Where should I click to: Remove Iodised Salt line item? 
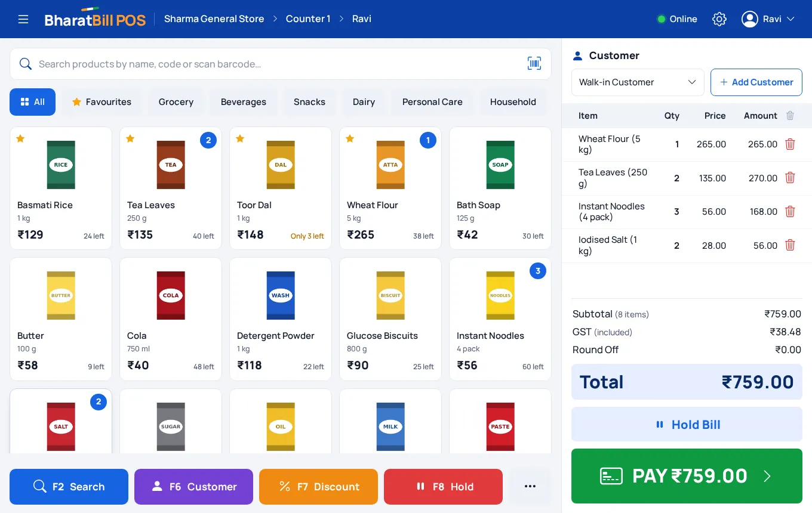click(x=790, y=245)
